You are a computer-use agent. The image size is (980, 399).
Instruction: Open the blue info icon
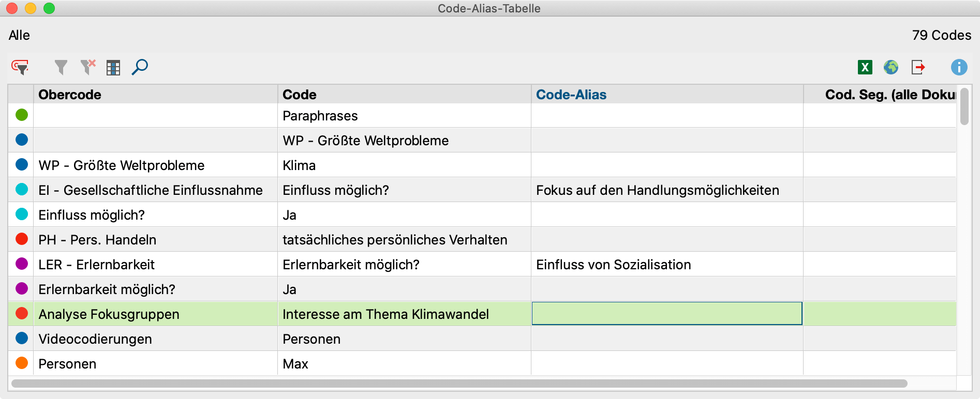959,67
